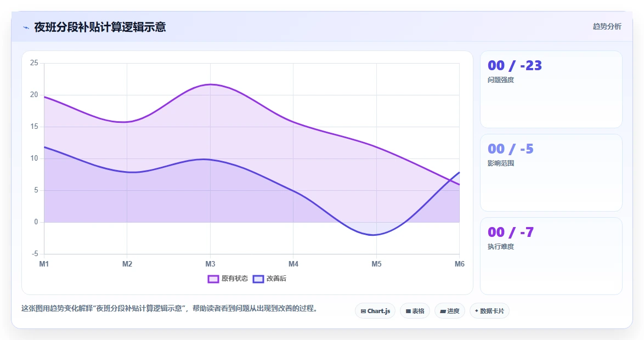Click the M1 axis label
644x340 pixels.
point(44,264)
